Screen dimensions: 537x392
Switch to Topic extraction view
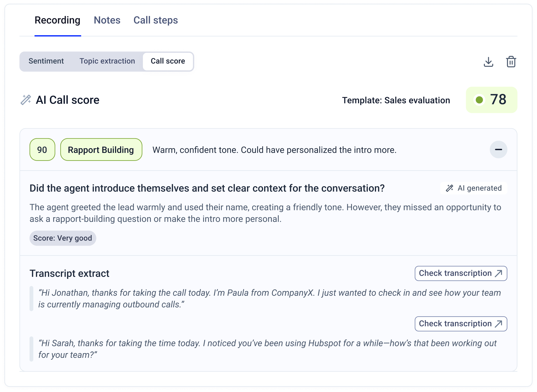click(x=107, y=61)
